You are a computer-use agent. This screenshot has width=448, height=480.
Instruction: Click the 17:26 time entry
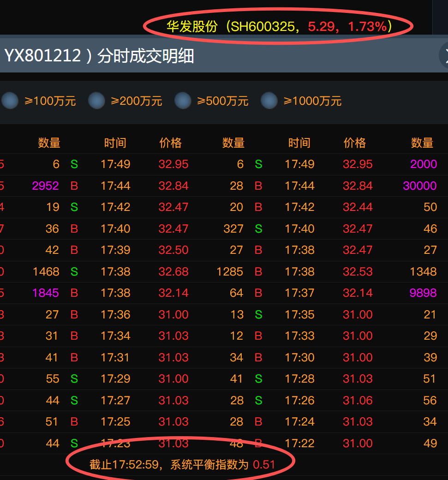[299, 401]
